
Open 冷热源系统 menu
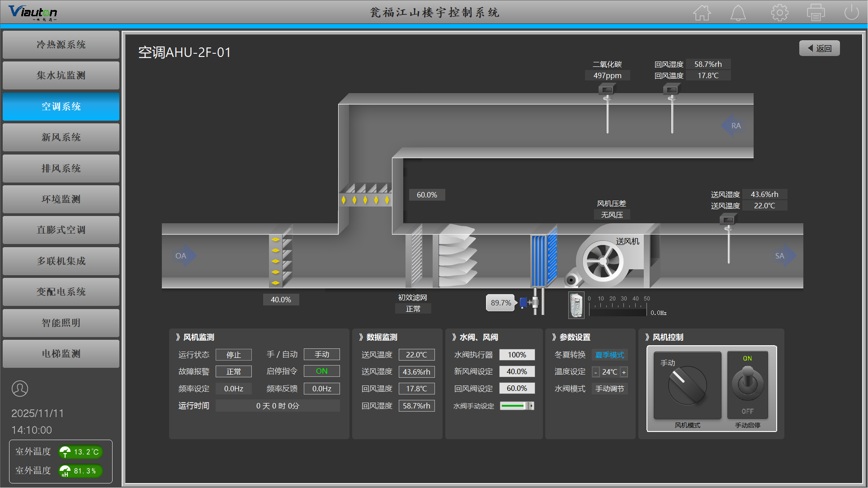tap(61, 45)
